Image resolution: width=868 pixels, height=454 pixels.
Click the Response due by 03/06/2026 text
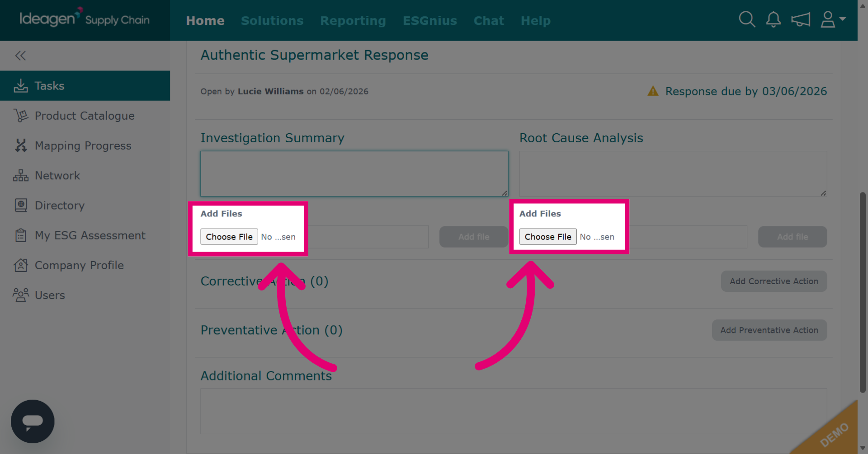[746, 91]
